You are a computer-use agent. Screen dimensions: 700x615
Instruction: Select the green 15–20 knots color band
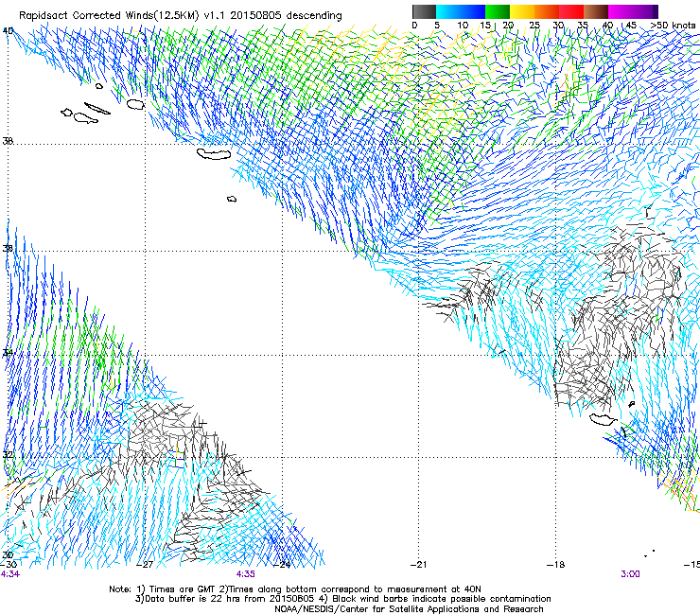click(x=498, y=11)
